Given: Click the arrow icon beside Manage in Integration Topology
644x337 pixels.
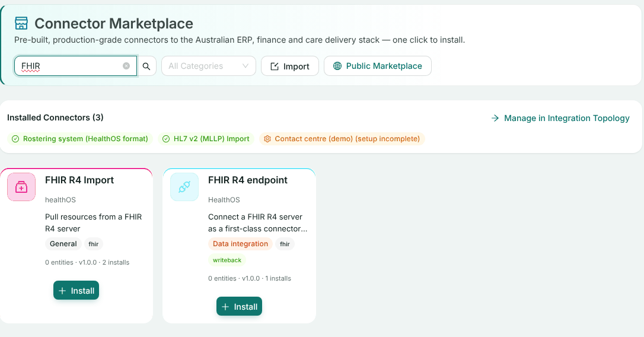Looking at the screenshot, I should point(495,118).
